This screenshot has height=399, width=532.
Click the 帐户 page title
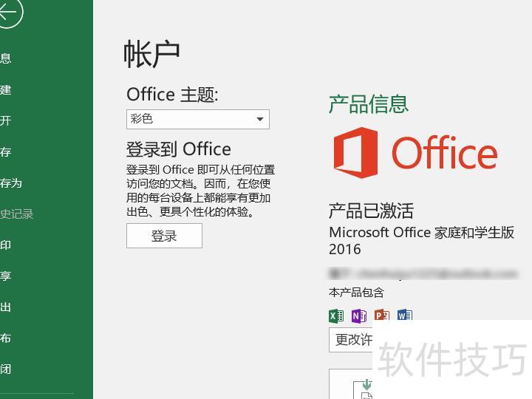pyautogui.click(x=151, y=54)
